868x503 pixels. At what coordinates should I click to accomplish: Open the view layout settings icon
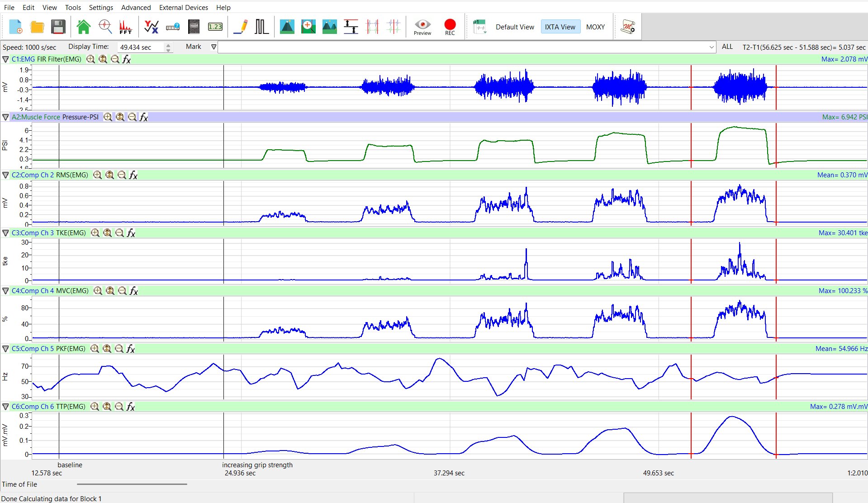tap(479, 27)
